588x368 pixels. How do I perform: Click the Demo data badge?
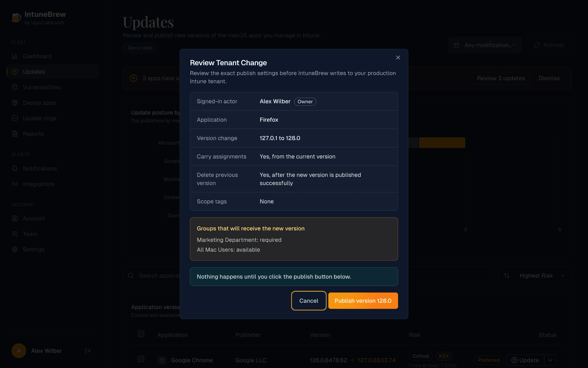point(140,48)
